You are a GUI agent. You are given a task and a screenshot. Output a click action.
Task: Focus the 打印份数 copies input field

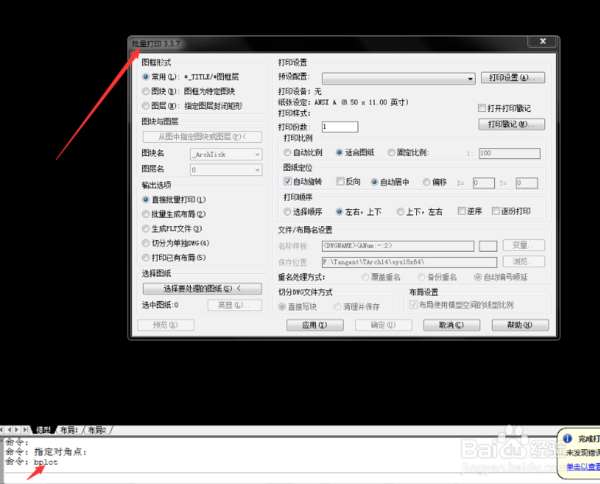(340, 127)
